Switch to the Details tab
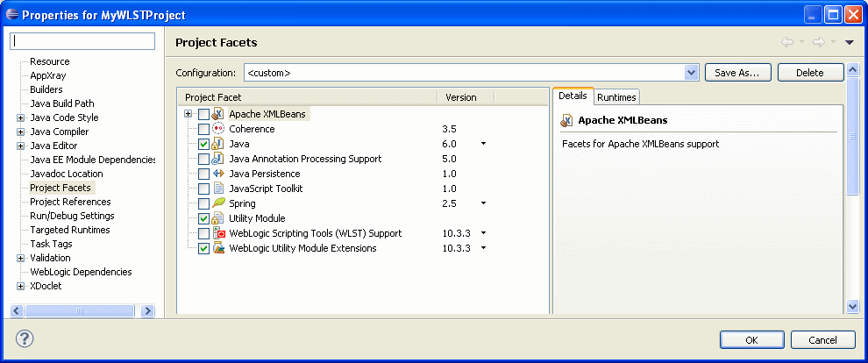Screen dimensions: 868x363 (573, 96)
